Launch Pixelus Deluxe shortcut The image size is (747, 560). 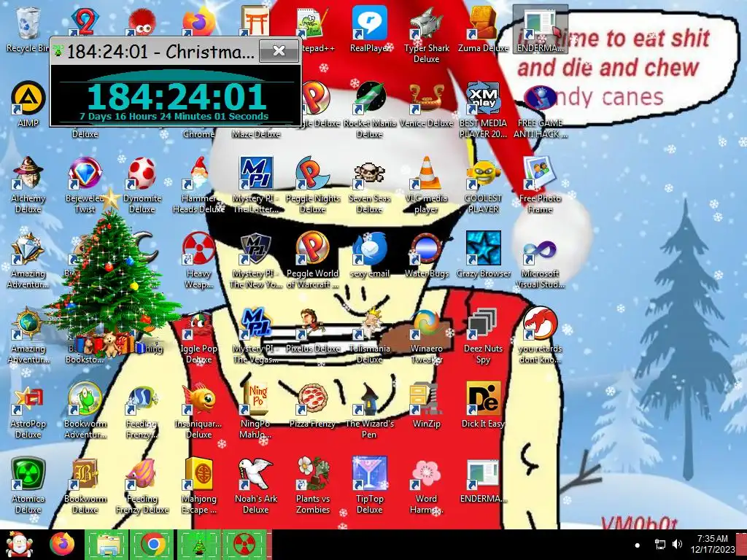[312, 330]
